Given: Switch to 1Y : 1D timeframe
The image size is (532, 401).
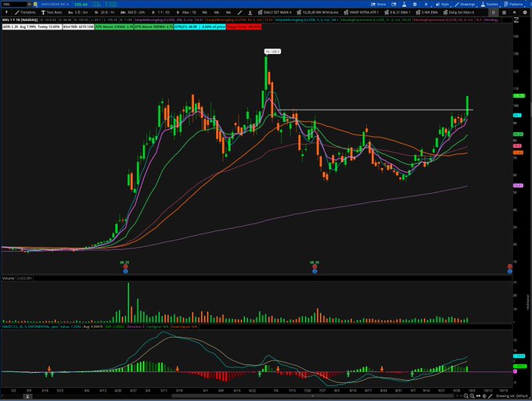Looking at the screenshot, I should point(161,13).
